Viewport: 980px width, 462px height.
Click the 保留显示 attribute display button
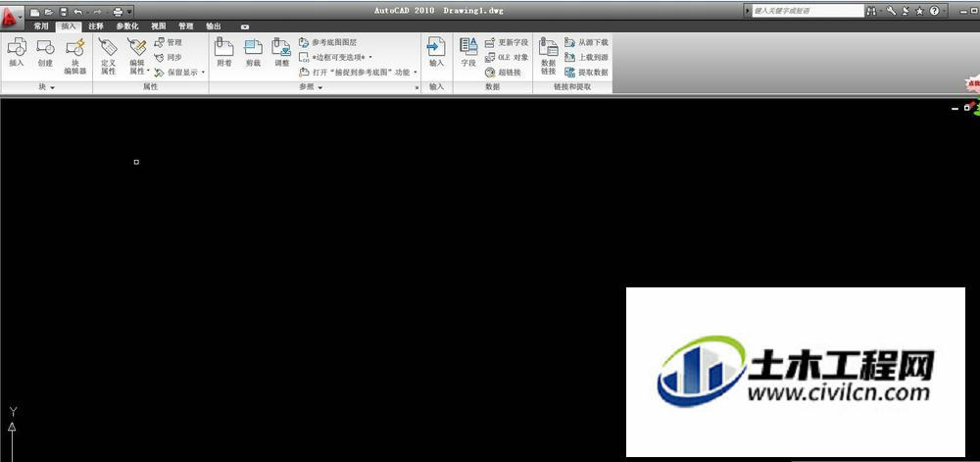176,73
